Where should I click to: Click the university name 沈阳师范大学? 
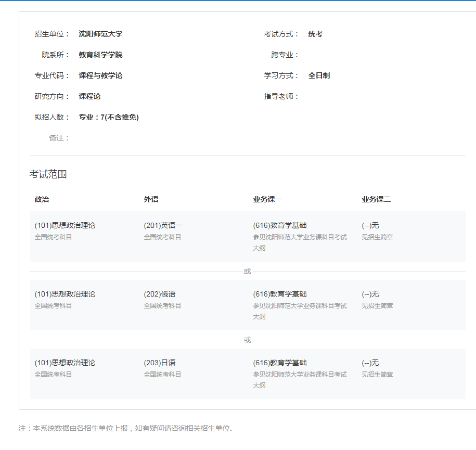click(x=100, y=34)
